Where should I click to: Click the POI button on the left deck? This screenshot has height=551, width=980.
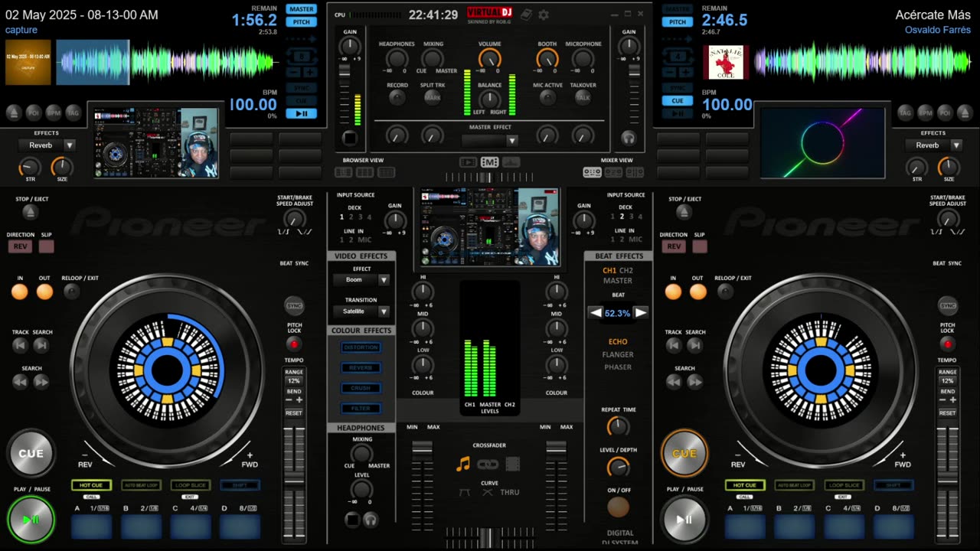34,113
